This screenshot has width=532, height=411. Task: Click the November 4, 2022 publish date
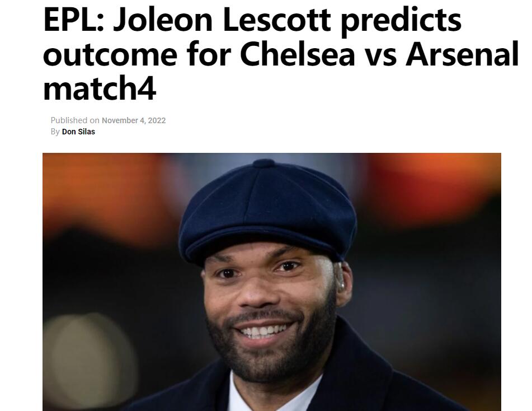click(134, 120)
